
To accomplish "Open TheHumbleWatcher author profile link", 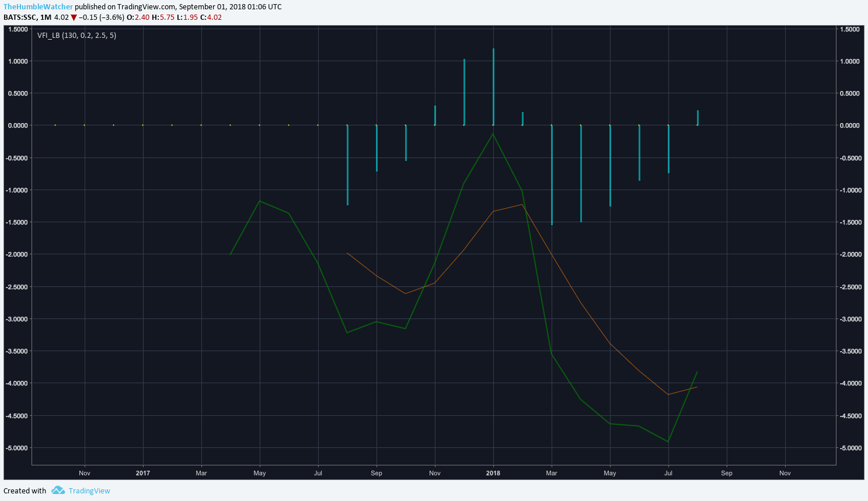I will point(38,7).
